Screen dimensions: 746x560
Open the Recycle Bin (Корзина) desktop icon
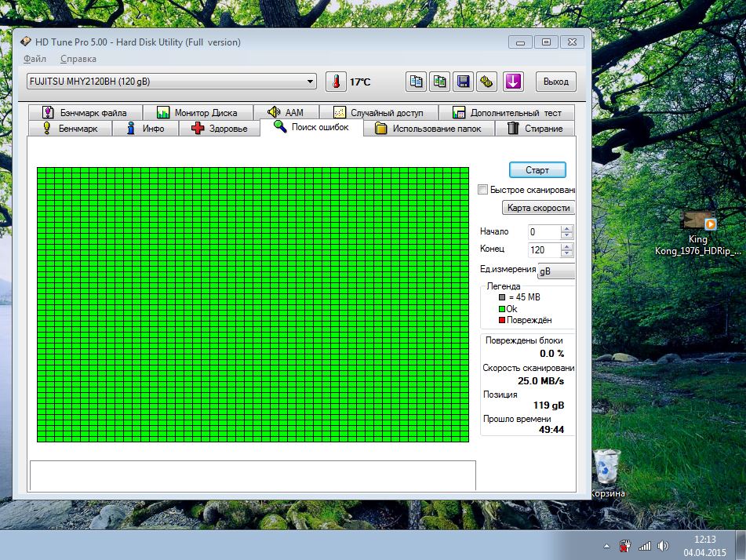[607, 474]
